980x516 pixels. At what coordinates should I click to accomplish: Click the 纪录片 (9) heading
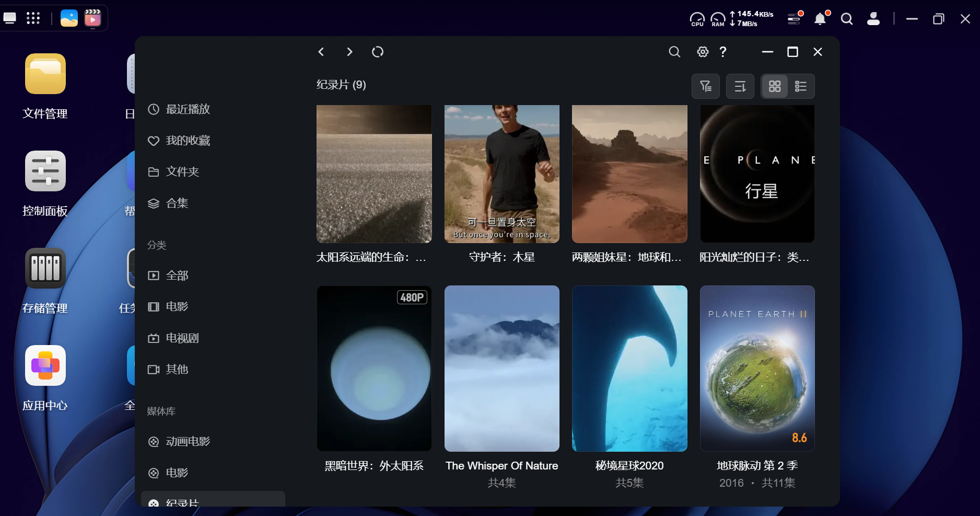click(x=341, y=85)
